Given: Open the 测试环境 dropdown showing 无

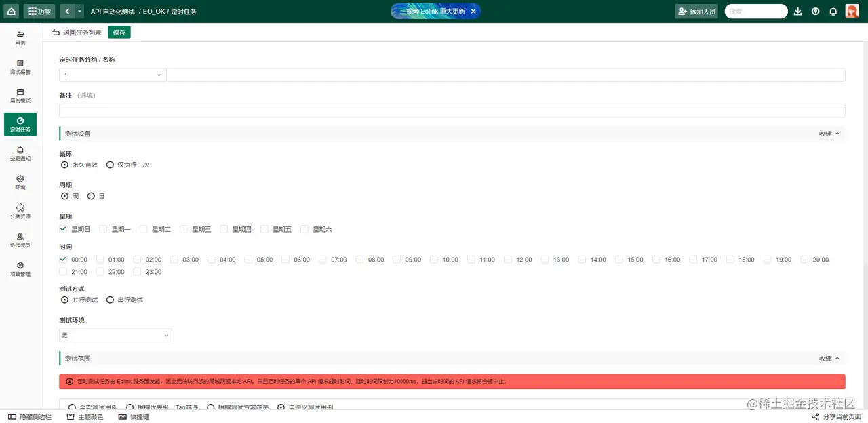Looking at the screenshot, I should pyautogui.click(x=115, y=335).
